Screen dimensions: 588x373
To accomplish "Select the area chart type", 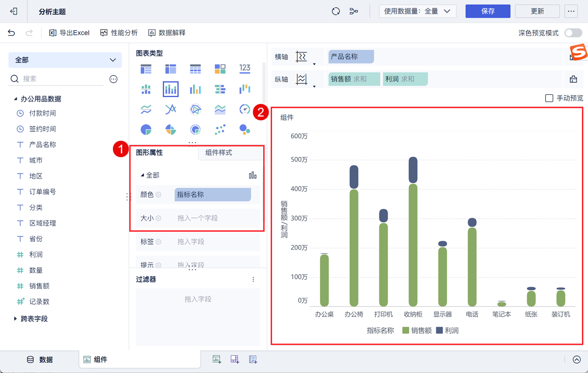I will click(220, 109).
